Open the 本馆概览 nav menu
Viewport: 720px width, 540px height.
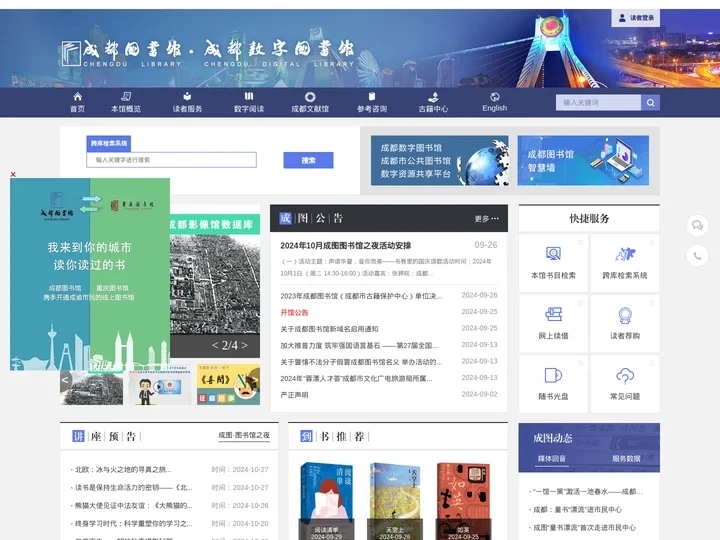coord(125,102)
